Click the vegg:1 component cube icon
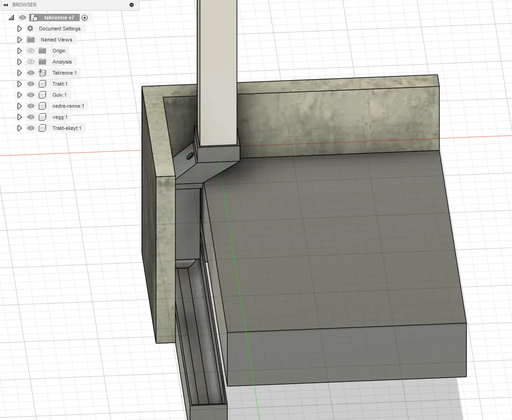512x420 pixels. (42, 117)
